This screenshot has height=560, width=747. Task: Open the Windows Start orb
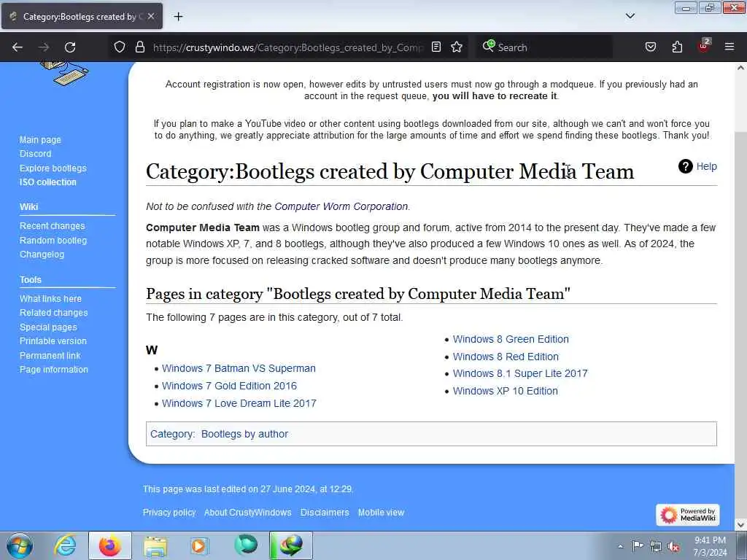pos(20,545)
